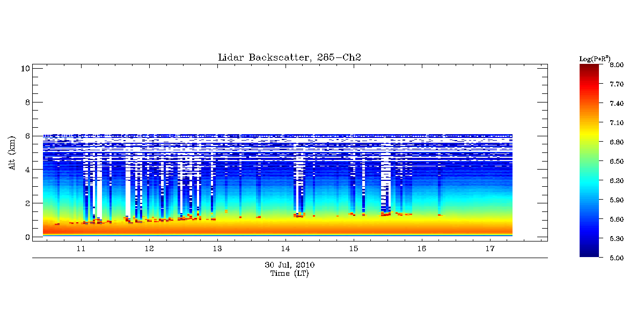The width and height of the screenshot is (644, 322).
Task: Click the x-axis tick label "14"
Action: [286, 249]
